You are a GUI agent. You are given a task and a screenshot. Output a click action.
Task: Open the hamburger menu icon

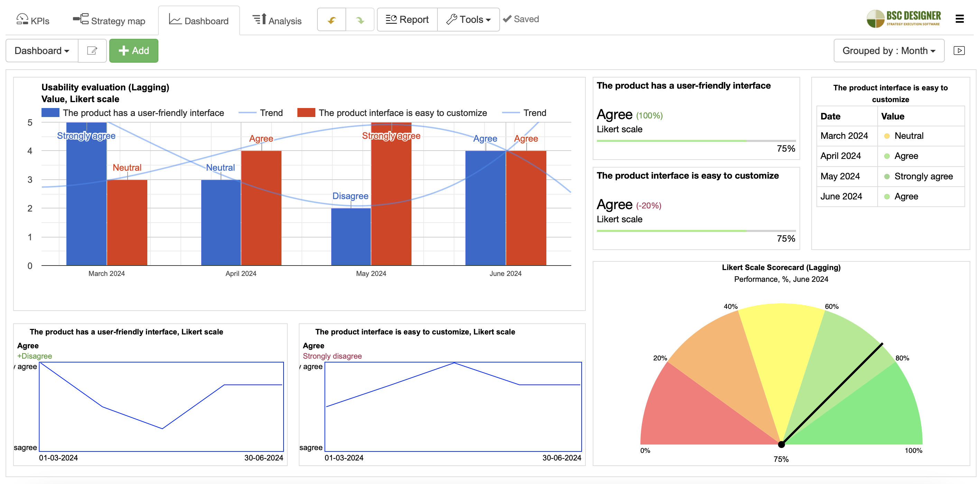click(960, 19)
